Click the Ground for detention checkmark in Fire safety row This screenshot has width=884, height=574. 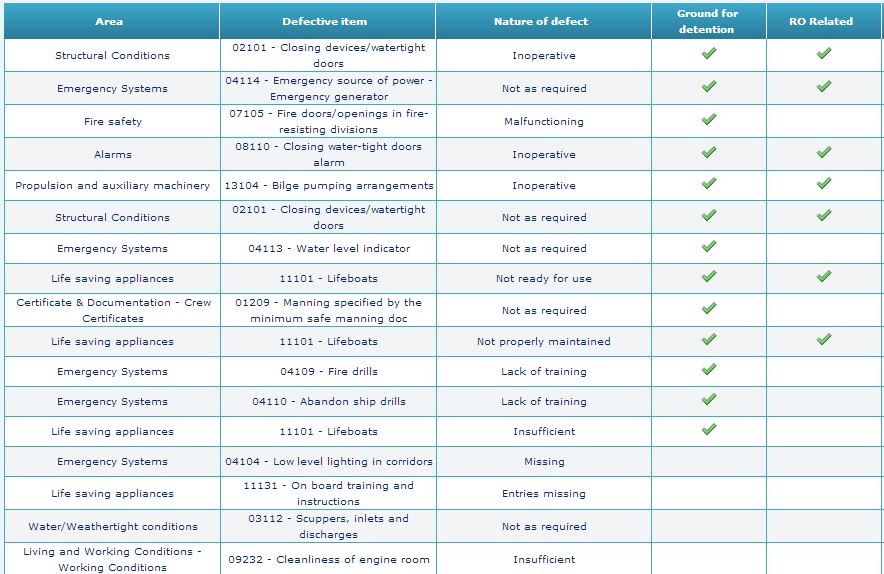click(709, 120)
